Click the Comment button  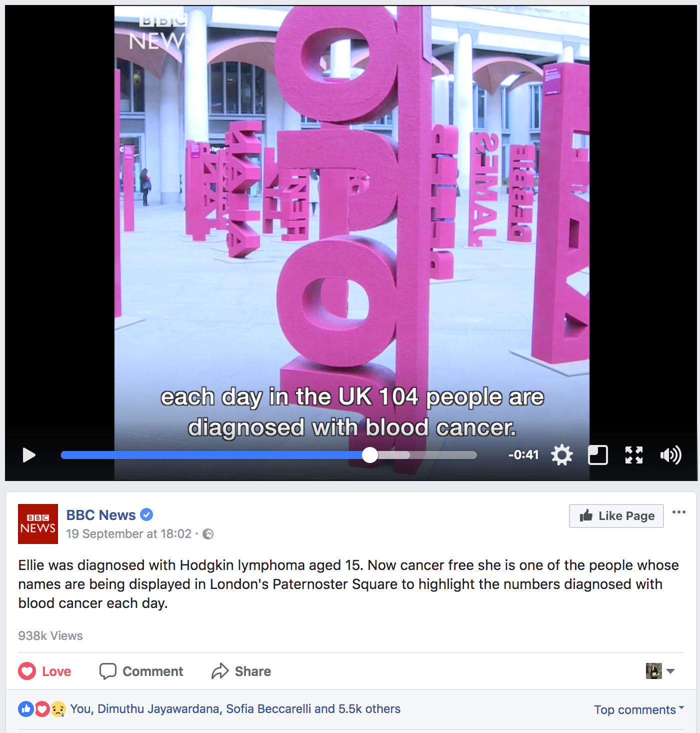[141, 671]
